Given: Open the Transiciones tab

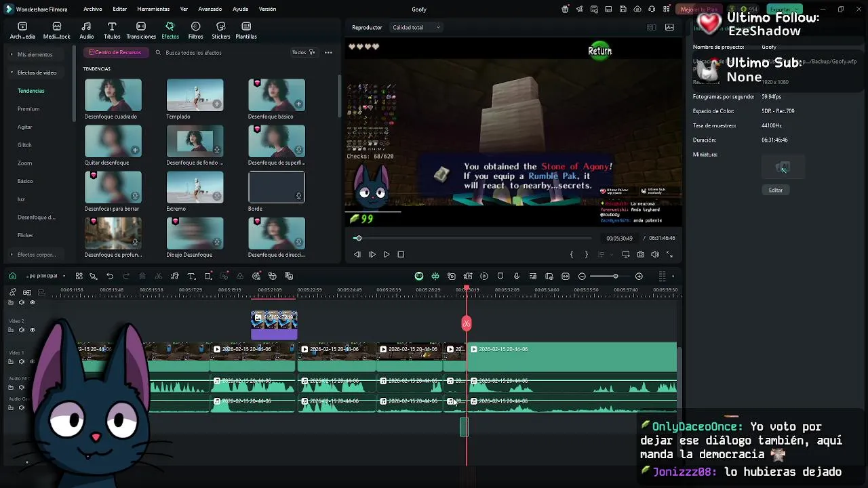Looking at the screenshot, I should click(141, 30).
